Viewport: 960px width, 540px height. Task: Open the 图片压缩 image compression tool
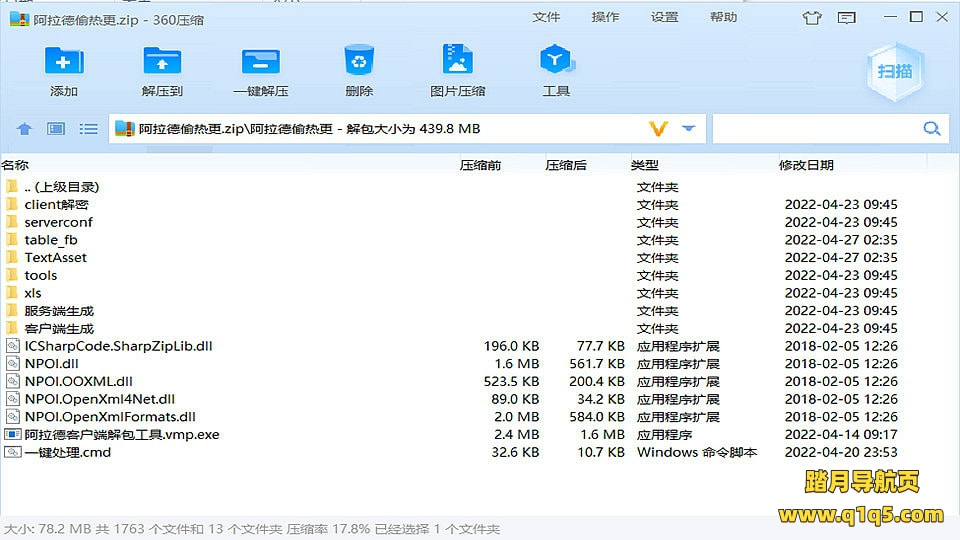tap(457, 62)
